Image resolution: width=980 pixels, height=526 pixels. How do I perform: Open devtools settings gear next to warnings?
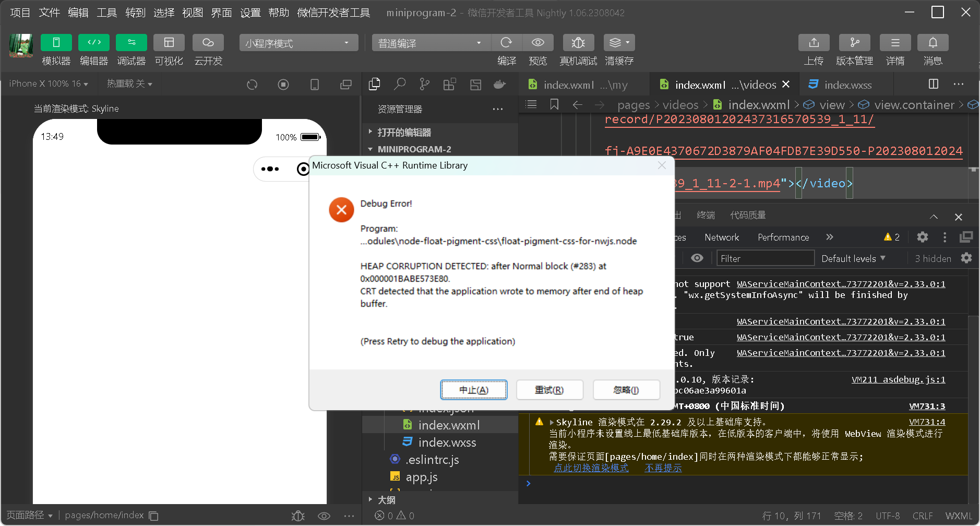click(923, 237)
